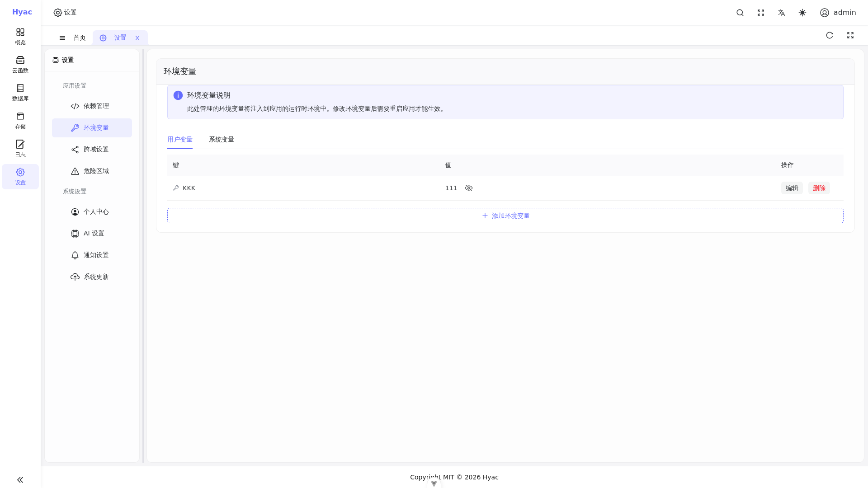Open the language translation switcher

tap(782, 13)
